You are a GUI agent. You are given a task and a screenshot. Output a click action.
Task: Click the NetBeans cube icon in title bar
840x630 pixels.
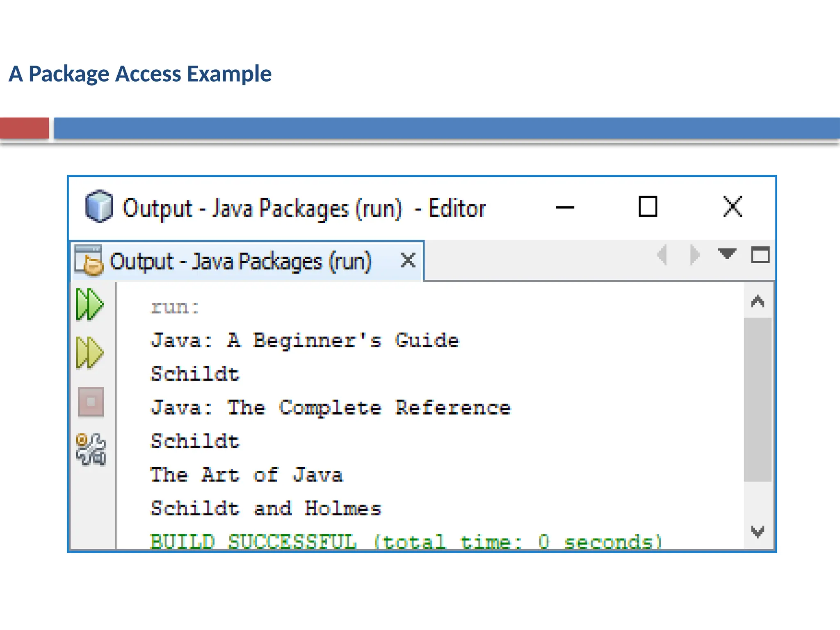[x=99, y=206]
